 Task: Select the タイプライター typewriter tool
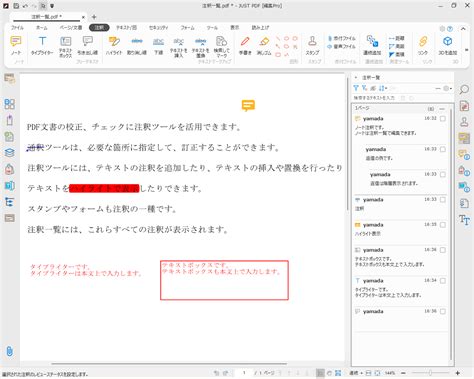pos(42,45)
